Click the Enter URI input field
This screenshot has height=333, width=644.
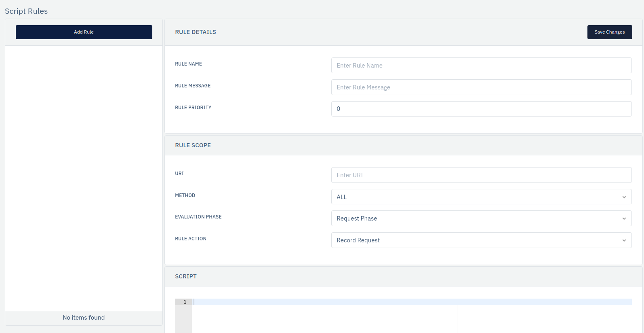click(x=481, y=175)
